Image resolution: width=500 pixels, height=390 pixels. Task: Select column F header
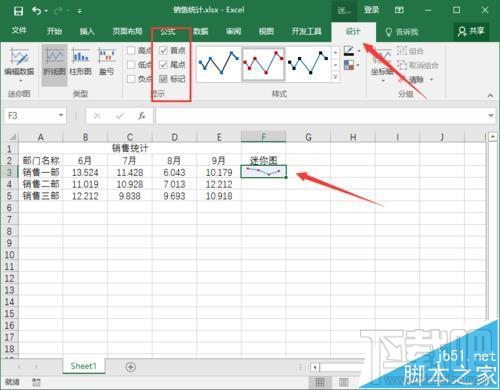point(263,137)
